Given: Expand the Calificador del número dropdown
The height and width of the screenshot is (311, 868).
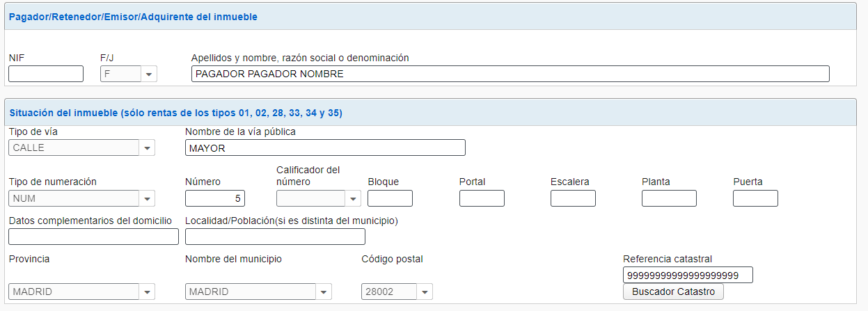Looking at the screenshot, I should [x=318, y=198].
